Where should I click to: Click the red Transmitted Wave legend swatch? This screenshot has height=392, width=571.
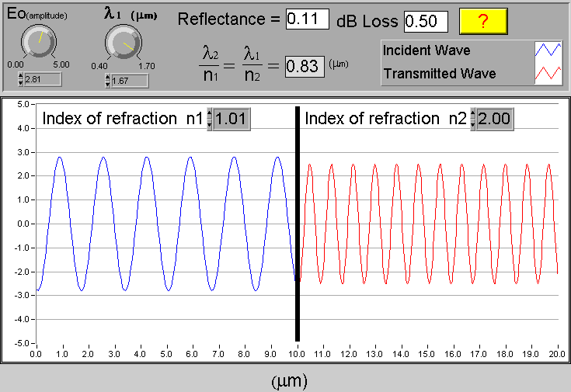tap(549, 74)
